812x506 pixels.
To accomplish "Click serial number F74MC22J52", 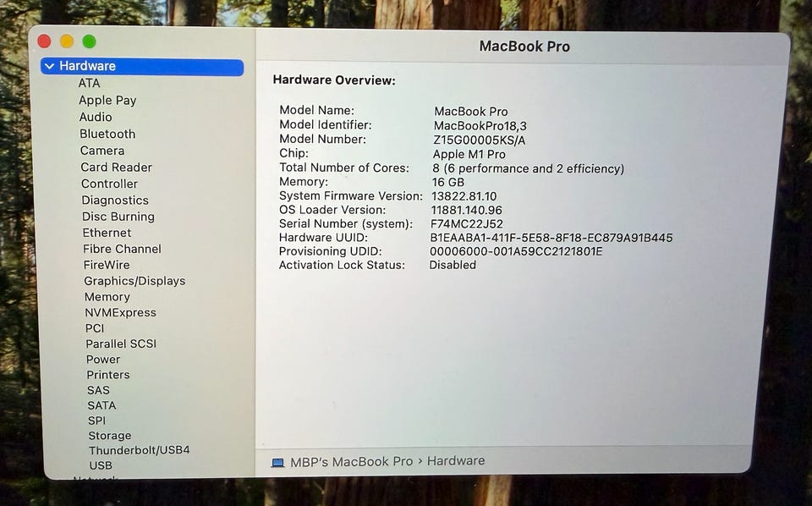I will point(467,224).
